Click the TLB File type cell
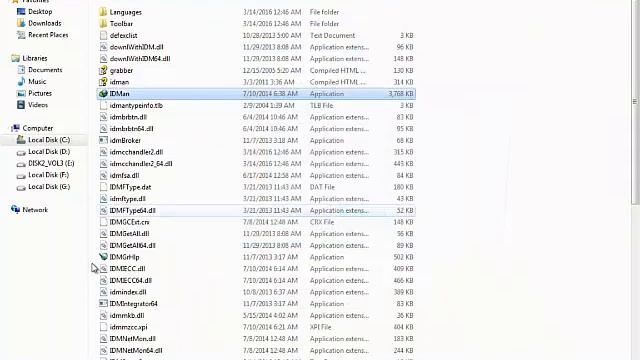The width and height of the screenshot is (640, 360). 322,105
